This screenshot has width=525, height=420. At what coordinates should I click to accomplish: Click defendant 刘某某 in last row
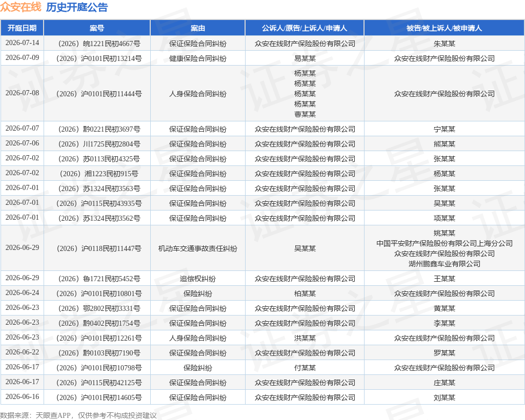[445, 397]
